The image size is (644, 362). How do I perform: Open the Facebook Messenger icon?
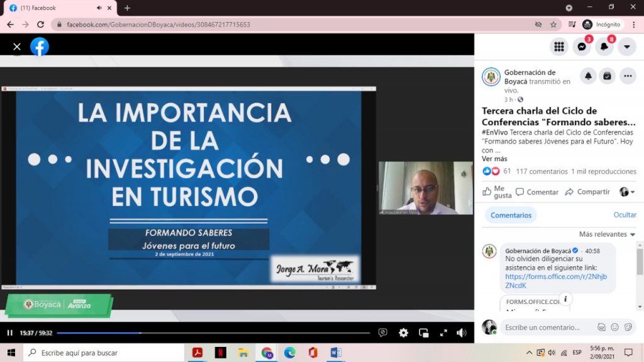click(x=582, y=47)
